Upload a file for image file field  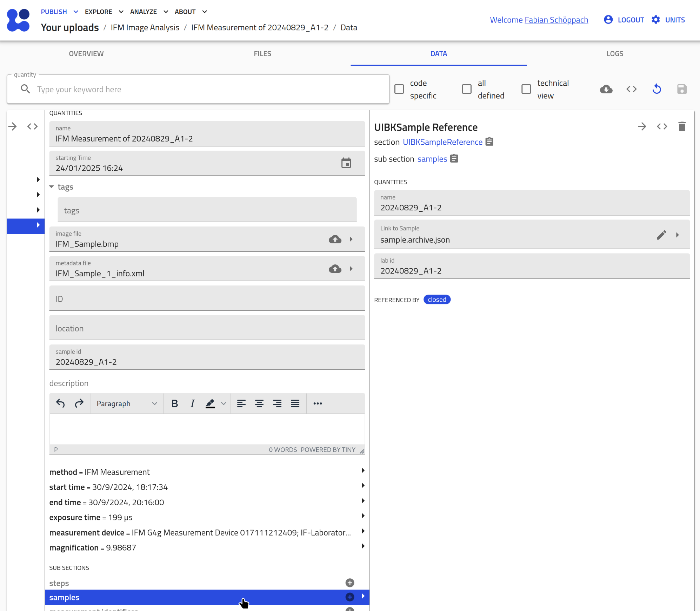tap(335, 239)
